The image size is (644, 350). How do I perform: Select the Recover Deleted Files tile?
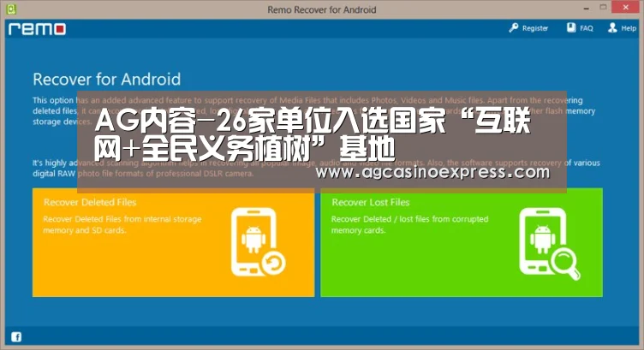(173, 242)
